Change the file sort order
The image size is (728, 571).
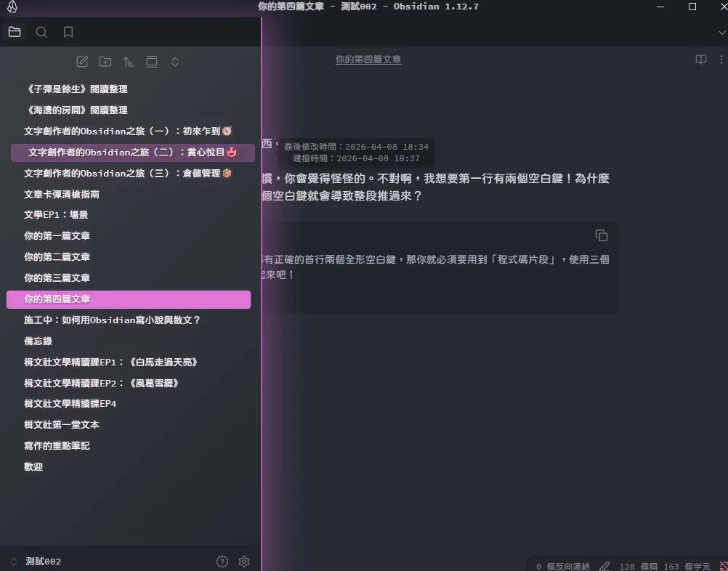coord(129,62)
